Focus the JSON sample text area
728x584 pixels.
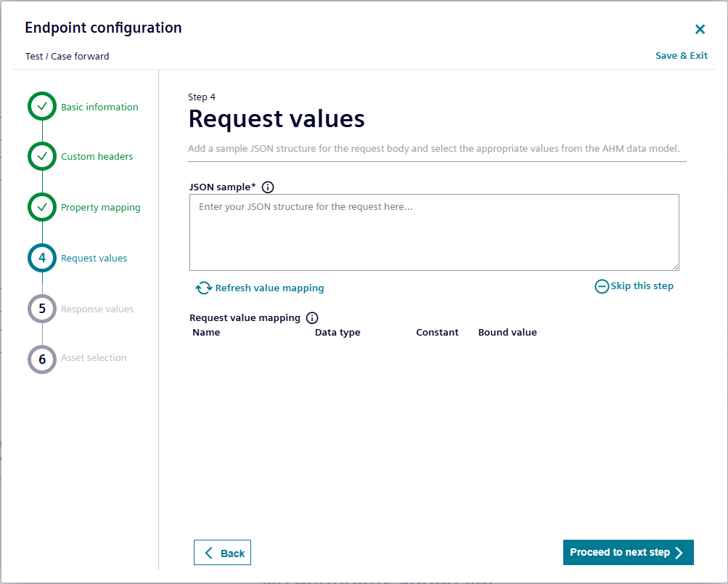[x=434, y=232]
